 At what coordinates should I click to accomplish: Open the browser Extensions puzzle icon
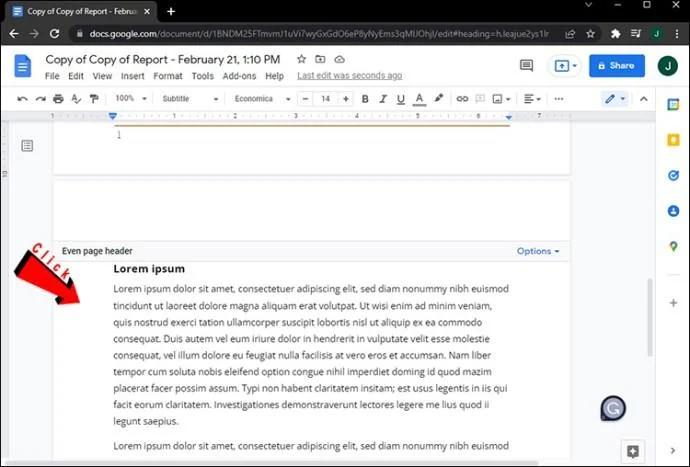click(x=615, y=33)
